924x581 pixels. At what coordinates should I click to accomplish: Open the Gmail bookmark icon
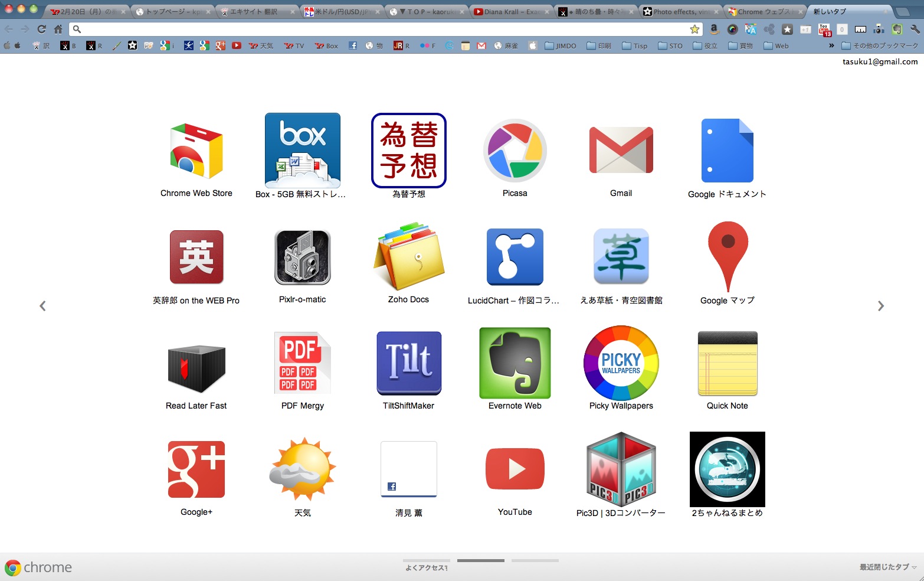pos(481,45)
